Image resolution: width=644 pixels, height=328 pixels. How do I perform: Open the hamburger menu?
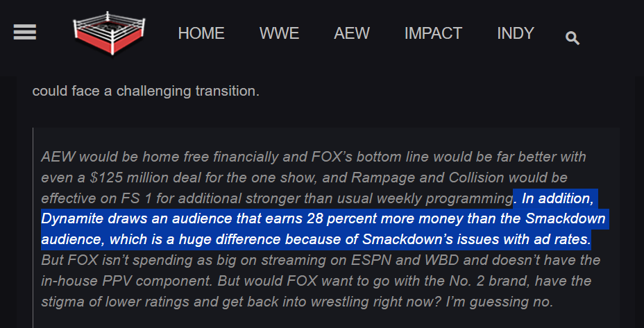(25, 33)
